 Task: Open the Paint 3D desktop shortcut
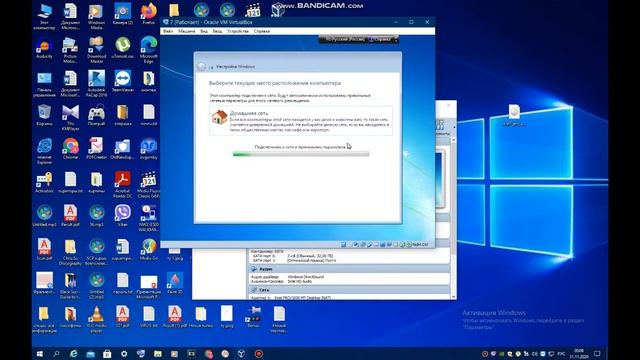175,283
